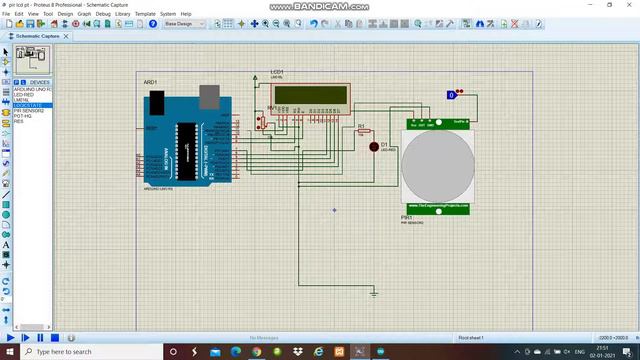This screenshot has height=360, width=640.
Task: Click the P pick devices button
Action: (x=16, y=82)
